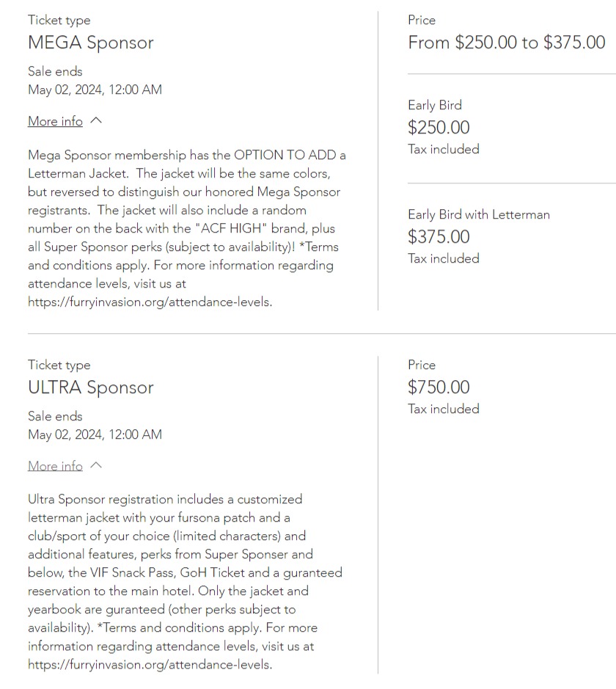The height and width of the screenshot is (689, 616).
Task: Click Tax included text under $375.00
Action: 443,258
